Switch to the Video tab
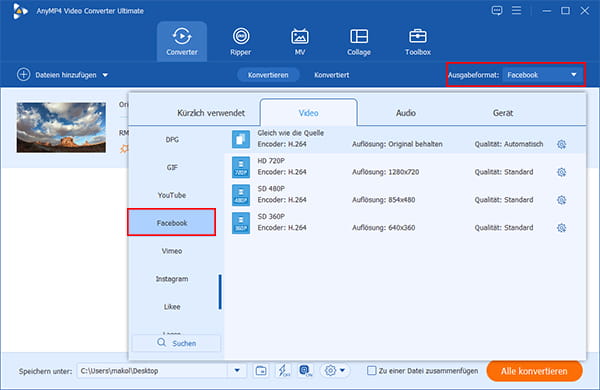 308,113
